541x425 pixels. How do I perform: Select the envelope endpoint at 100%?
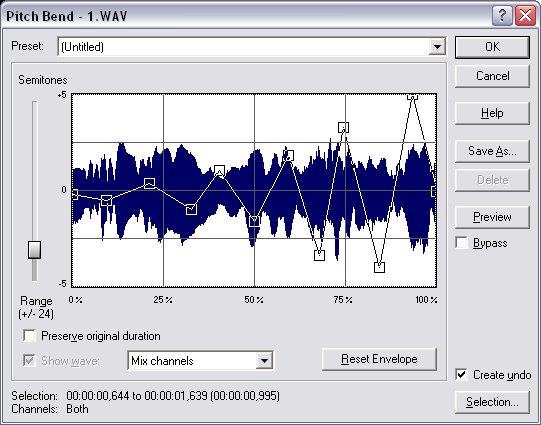click(434, 191)
